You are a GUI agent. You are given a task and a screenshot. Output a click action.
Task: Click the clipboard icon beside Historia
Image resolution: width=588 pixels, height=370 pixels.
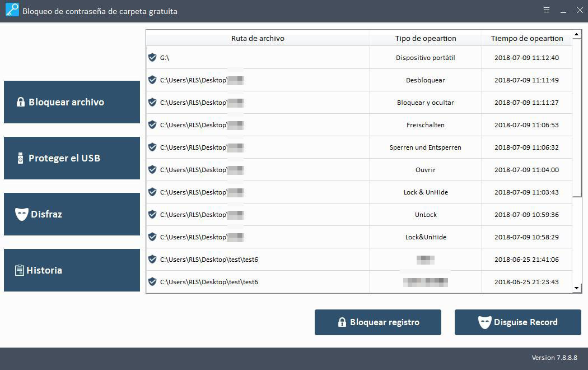(20, 270)
